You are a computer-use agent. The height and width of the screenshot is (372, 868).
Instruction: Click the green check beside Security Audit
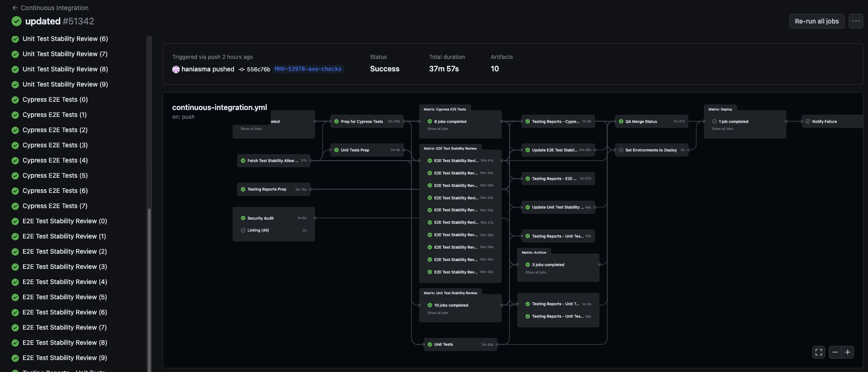coord(243,218)
